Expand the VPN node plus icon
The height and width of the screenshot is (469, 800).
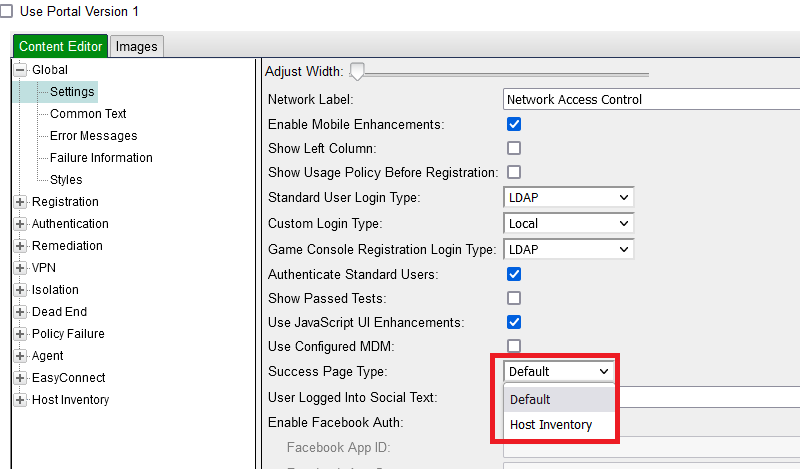tap(20, 268)
